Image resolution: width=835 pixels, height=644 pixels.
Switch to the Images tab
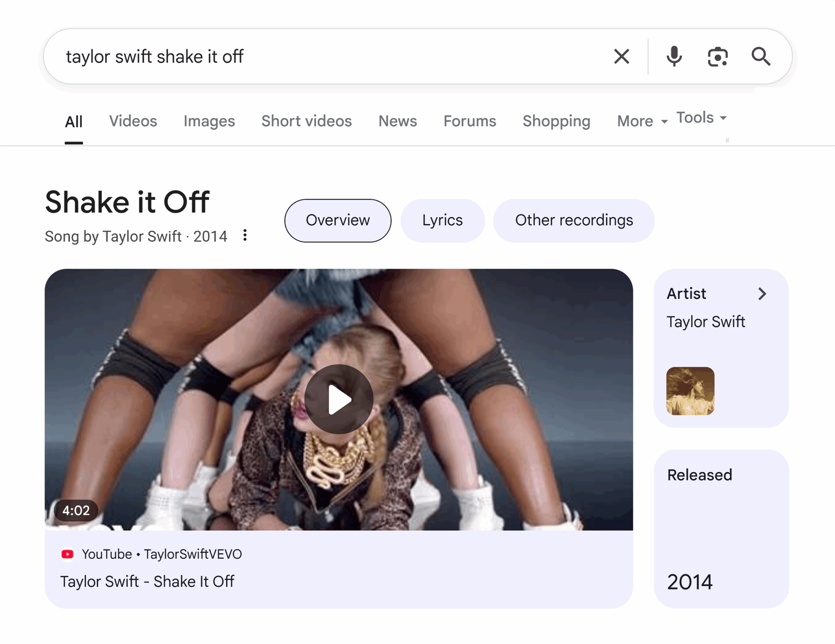[209, 121]
